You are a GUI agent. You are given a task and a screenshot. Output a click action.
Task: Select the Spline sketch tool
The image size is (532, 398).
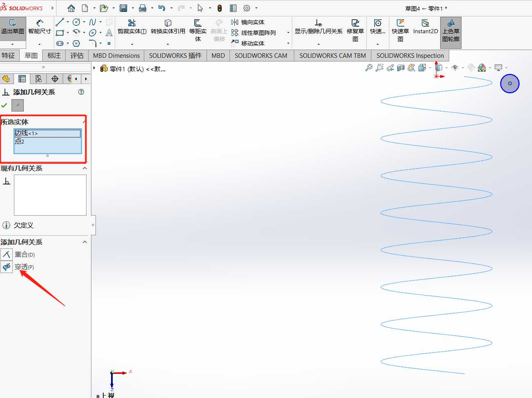(x=93, y=22)
